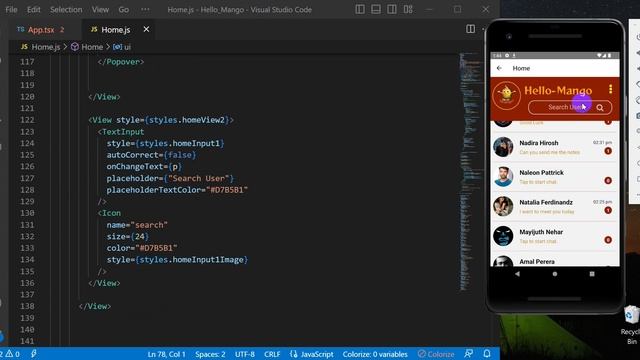The image size is (640, 360).
Task: Open three-dot menu in Hello-Mango header
Action: point(610,89)
